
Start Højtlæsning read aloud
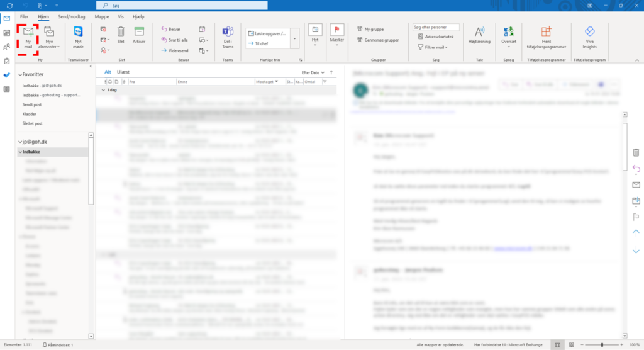click(479, 35)
